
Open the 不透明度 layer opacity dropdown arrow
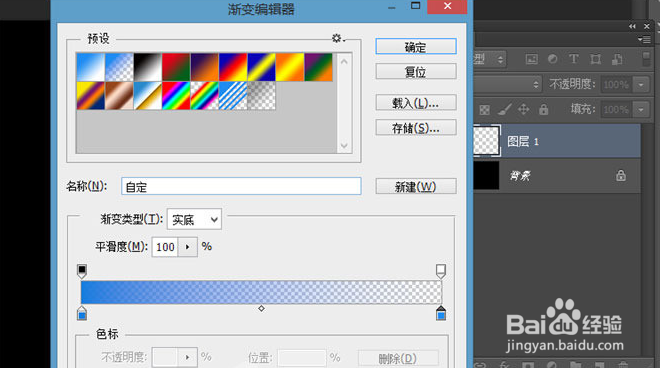(x=641, y=85)
